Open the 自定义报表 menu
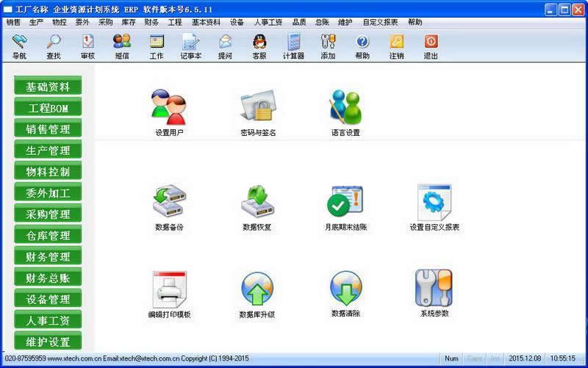Image resolution: width=588 pixels, height=368 pixels. 380,22
